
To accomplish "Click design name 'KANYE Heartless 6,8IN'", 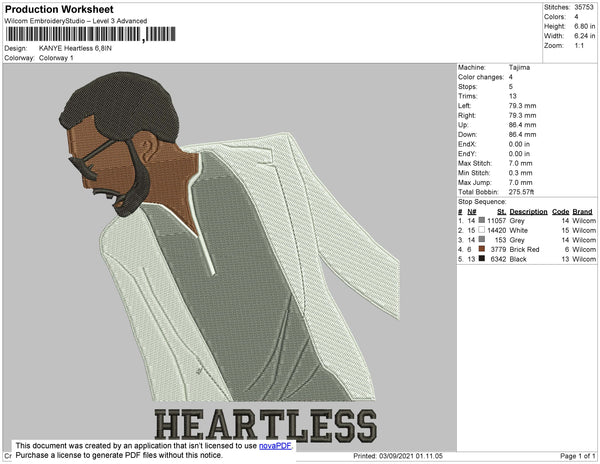I will point(75,49).
